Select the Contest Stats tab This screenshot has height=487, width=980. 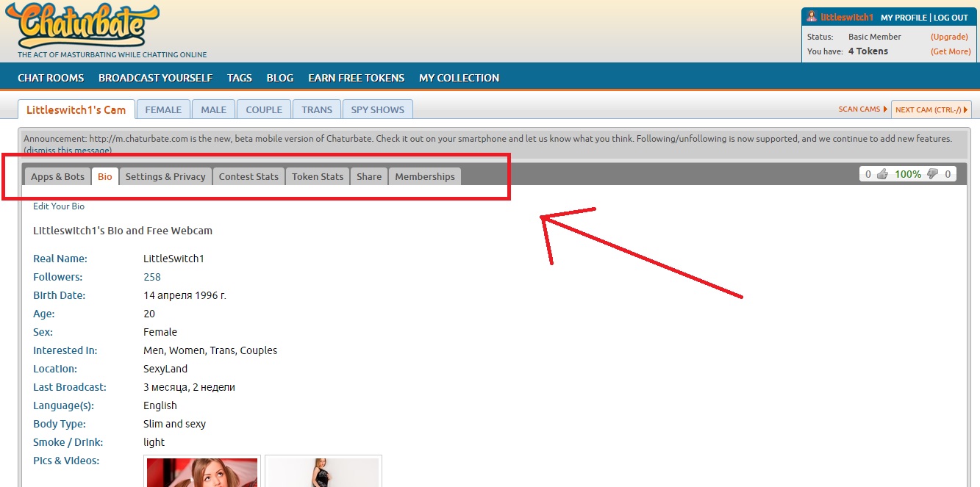pyautogui.click(x=248, y=176)
